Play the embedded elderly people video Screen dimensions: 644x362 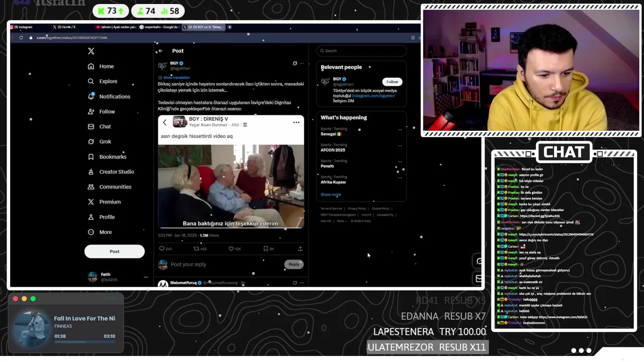(231, 186)
